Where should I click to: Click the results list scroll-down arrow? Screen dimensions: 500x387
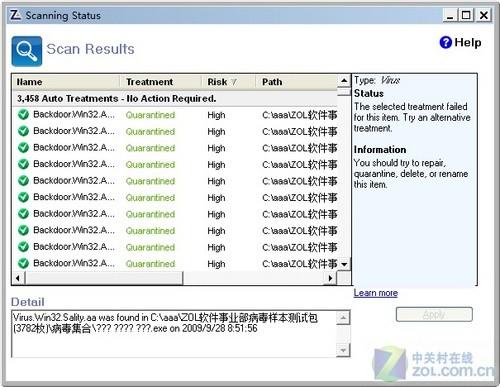[x=344, y=265]
